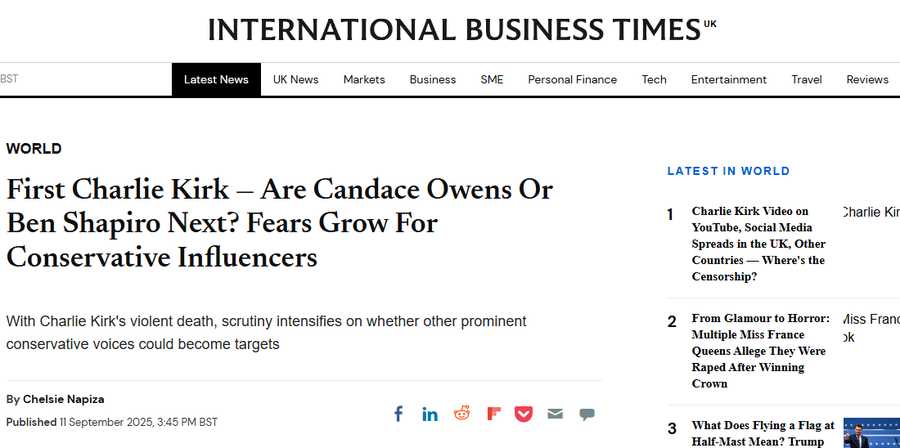Open the Markets menu item
The height and width of the screenshot is (448, 900).
point(364,80)
